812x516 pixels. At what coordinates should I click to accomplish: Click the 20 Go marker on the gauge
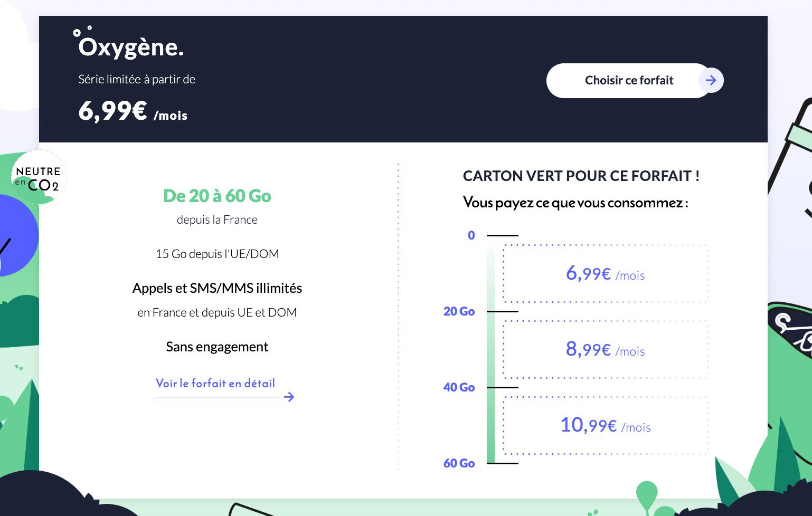[459, 311]
